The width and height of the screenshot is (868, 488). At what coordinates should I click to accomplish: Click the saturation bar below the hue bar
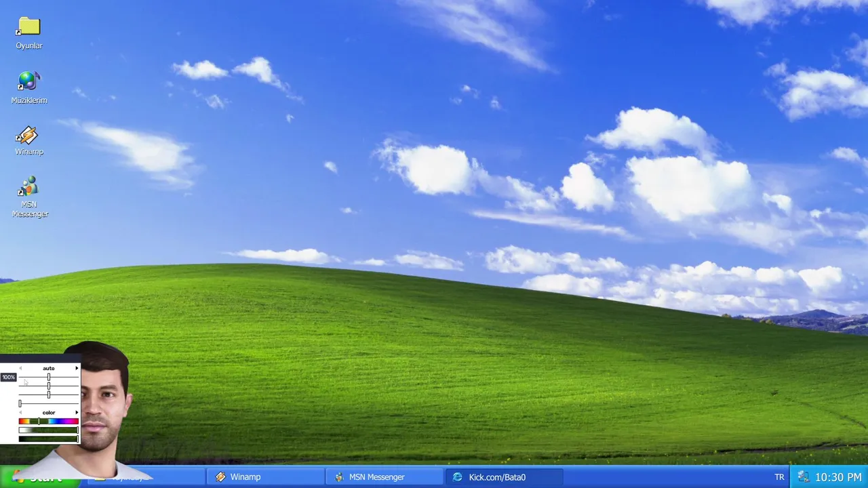(x=49, y=430)
